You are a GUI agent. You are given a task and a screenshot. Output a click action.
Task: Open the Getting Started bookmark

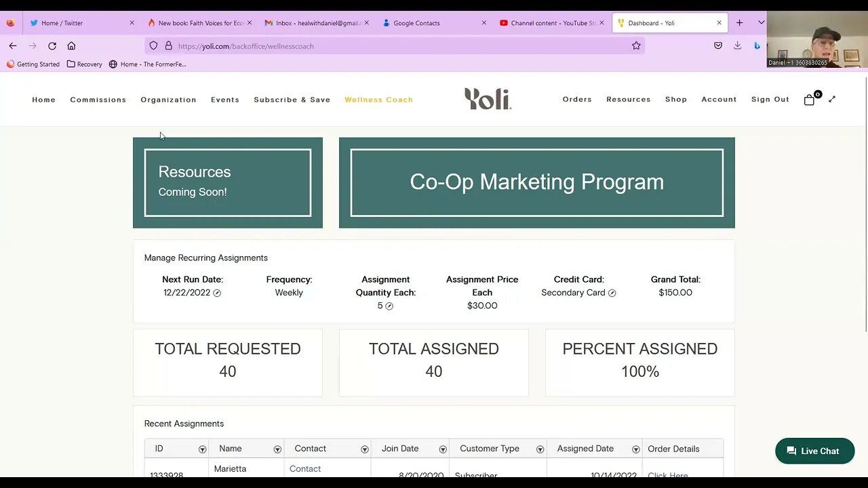[33, 64]
